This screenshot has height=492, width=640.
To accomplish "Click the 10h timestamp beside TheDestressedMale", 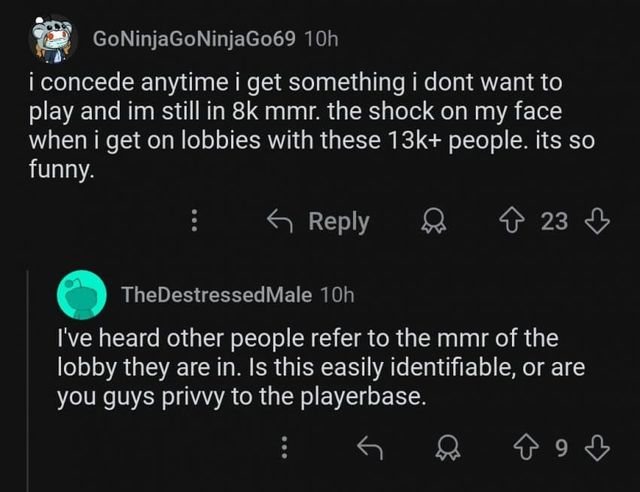I will (336, 294).
